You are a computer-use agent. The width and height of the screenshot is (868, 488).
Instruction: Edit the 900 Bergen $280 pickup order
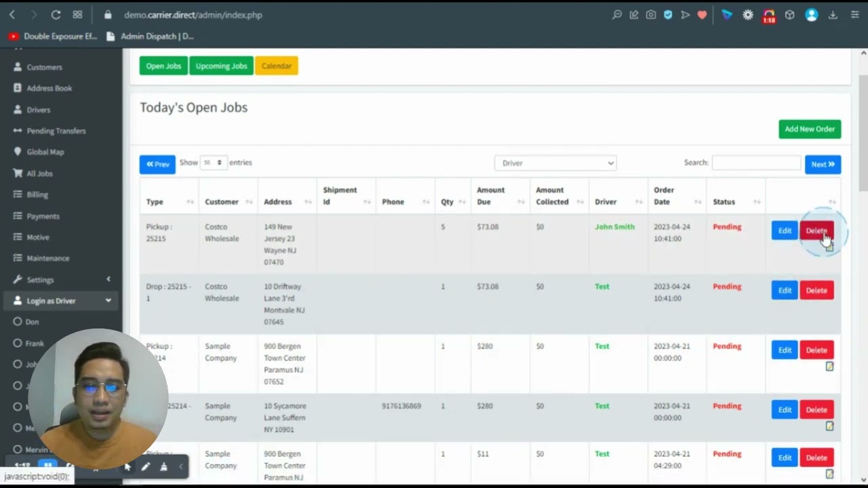(785, 350)
